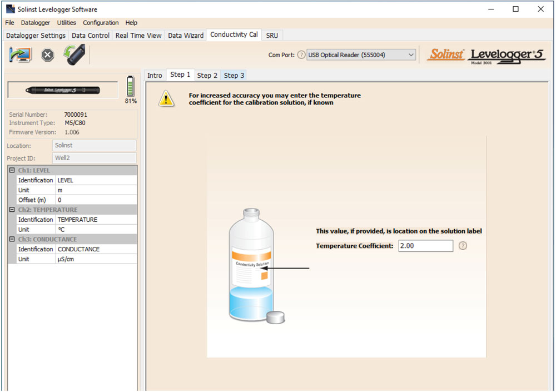The width and height of the screenshot is (556, 392).
Task: Collapse the Ch3: CONDUCTANCE section
Action: tap(12, 240)
